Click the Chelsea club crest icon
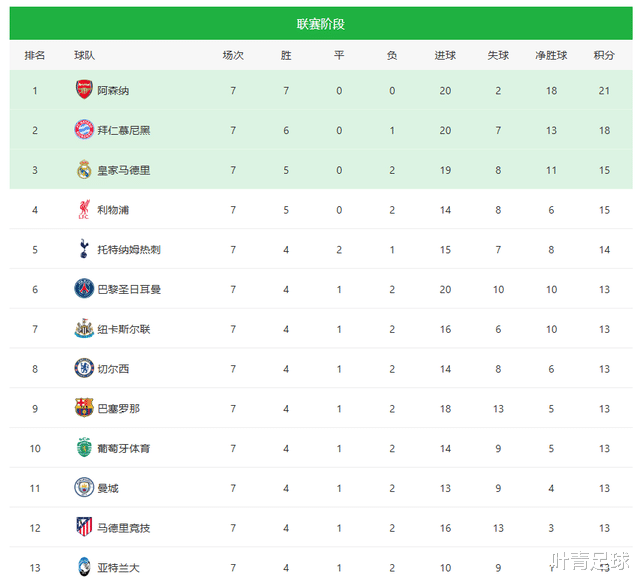Viewport: 640px width, 584px height. coord(84,368)
